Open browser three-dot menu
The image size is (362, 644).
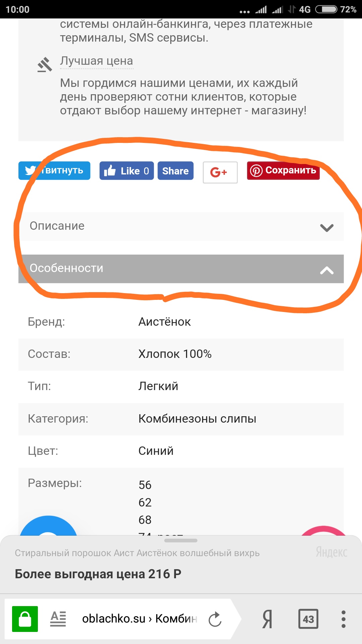(x=343, y=619)
